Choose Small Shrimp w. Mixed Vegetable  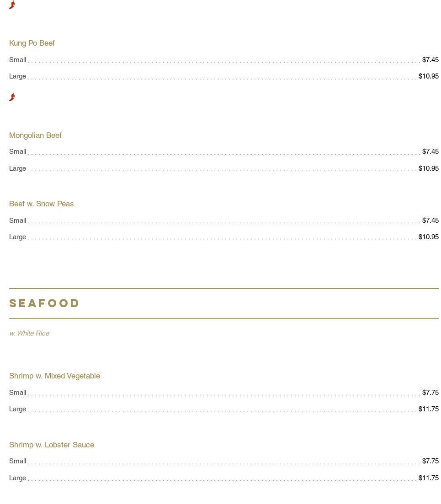click(18, 393)
